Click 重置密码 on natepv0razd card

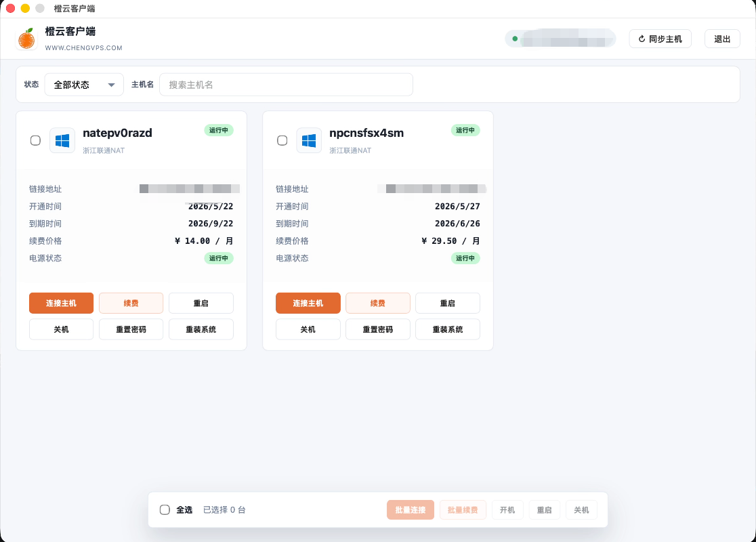(x=131, y=329)
